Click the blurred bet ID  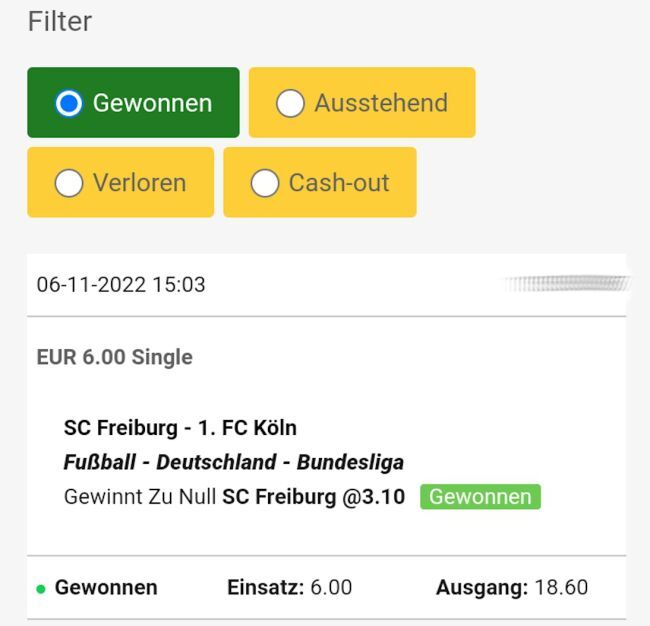coord(566,285)
